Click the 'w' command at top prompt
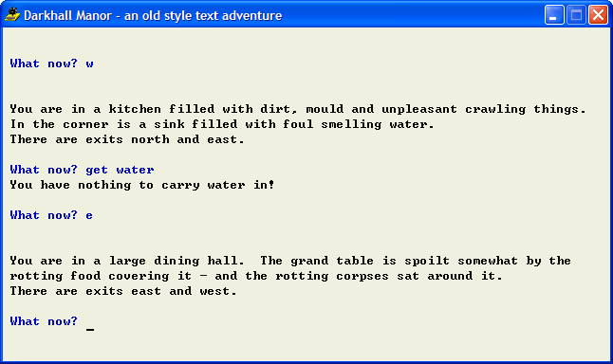613x364 pixels. (89, 64)
